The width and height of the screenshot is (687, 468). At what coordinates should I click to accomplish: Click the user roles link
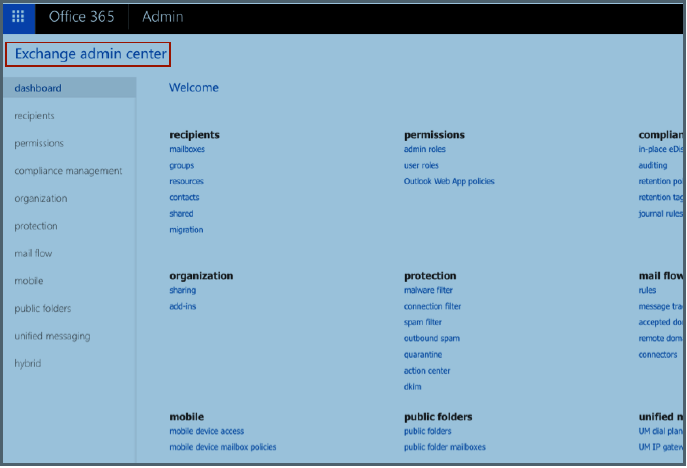421,166
